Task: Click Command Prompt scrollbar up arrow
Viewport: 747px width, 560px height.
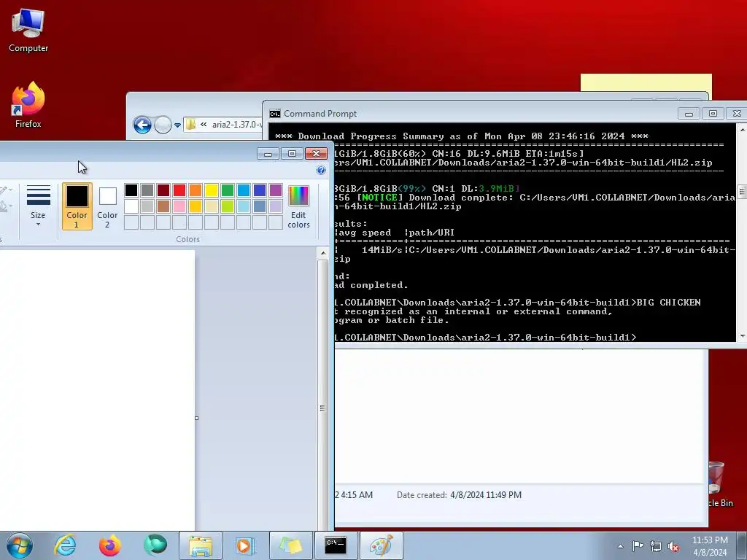Action: tap(742, 128)
